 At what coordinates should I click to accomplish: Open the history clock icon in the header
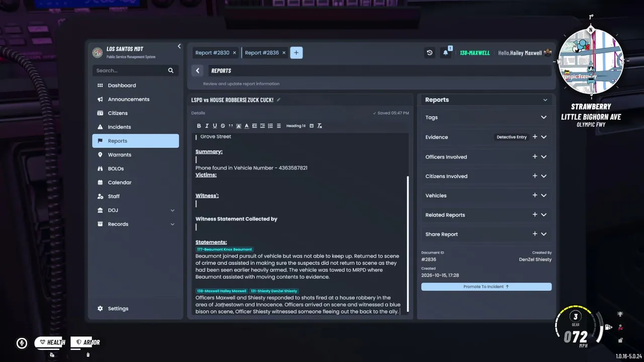[x=429, y=52]
